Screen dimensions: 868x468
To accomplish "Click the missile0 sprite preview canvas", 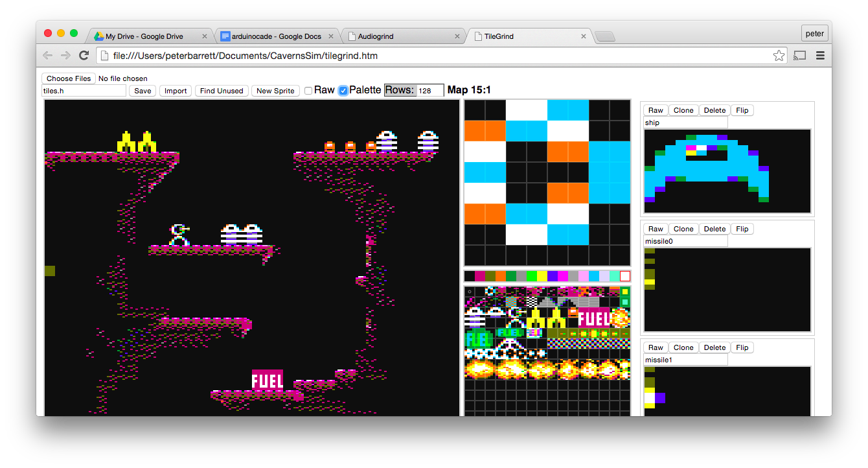I will point(727,290).
